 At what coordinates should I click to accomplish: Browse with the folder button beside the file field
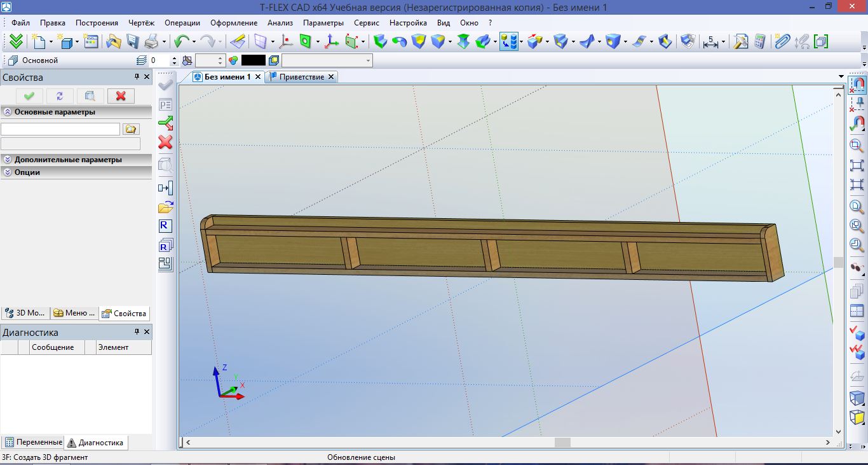pyautogui.click(x=130, y=129)
